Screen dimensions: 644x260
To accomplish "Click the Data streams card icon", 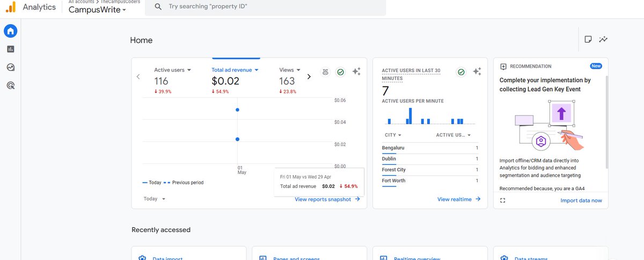I will coord(504,258).
